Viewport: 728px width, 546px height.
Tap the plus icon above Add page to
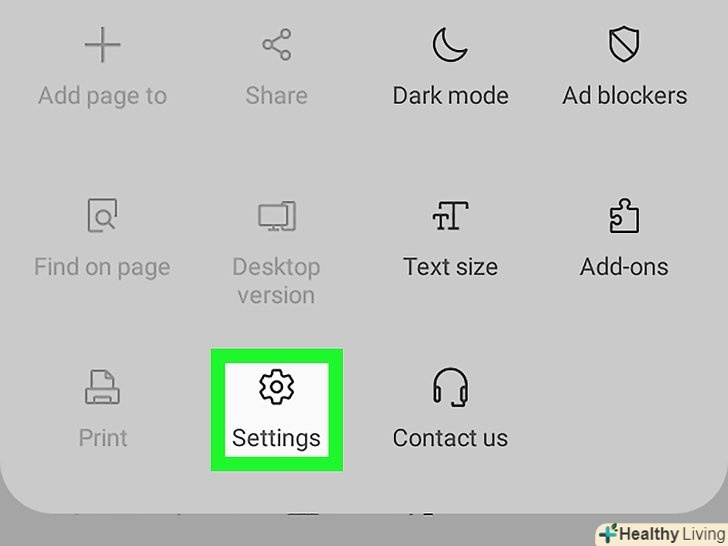(x=103, y=45)
